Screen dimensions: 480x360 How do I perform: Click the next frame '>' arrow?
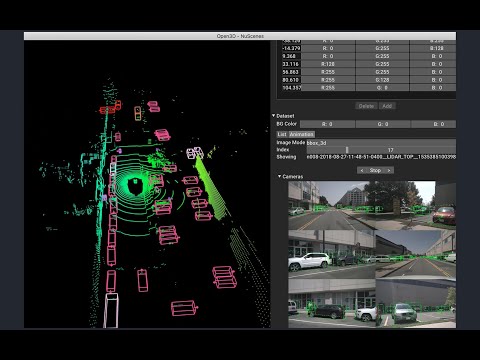389,170
